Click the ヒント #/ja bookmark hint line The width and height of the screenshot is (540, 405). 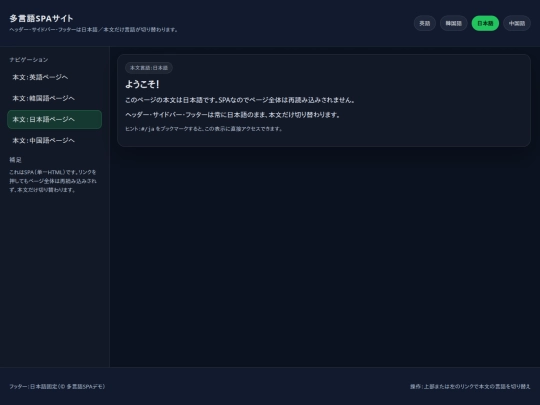tap(204, 129)
